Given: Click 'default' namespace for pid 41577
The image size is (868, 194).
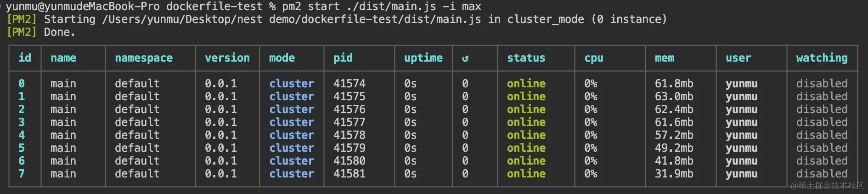Looking at the screenshot, I should click(137, 122).
